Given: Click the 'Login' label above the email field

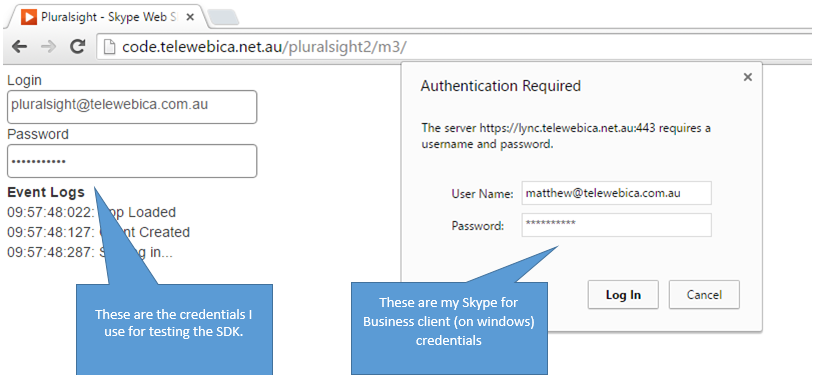Looking at the screenshot, I should coord(24,81).
